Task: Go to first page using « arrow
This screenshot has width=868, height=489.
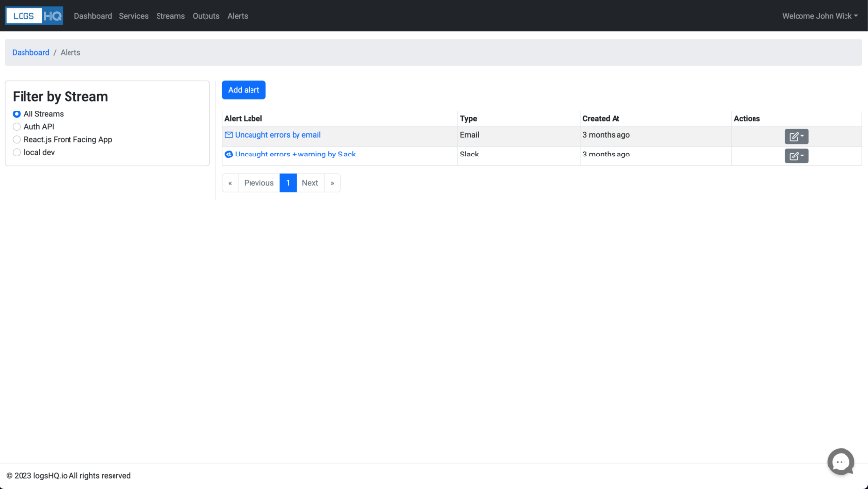Action: click(230, 183)
